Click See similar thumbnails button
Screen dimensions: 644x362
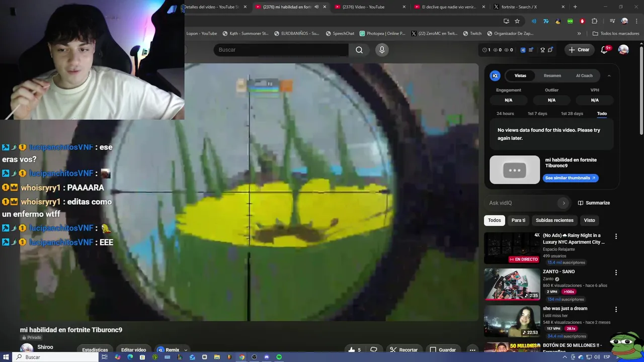tap(570, 178)
